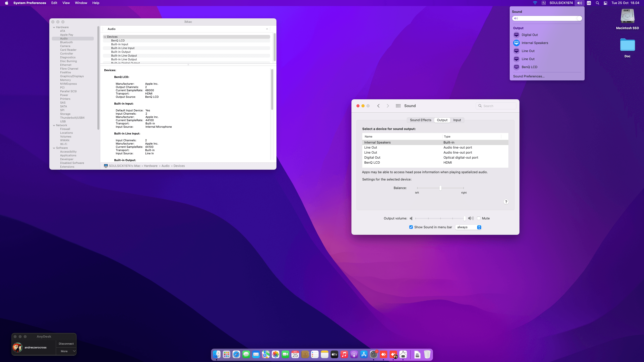Switch to the Sound Effects tab
Screen dimensions: 644x362
pos(421,120)
